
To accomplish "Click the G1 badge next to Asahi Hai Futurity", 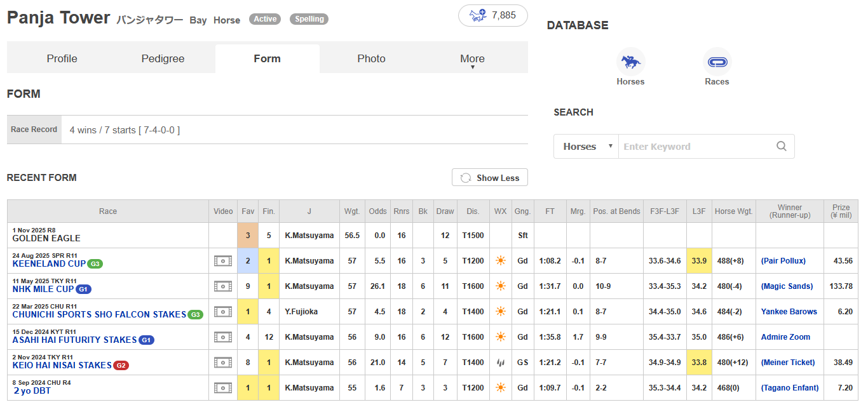I will click(x=147, y=340).
